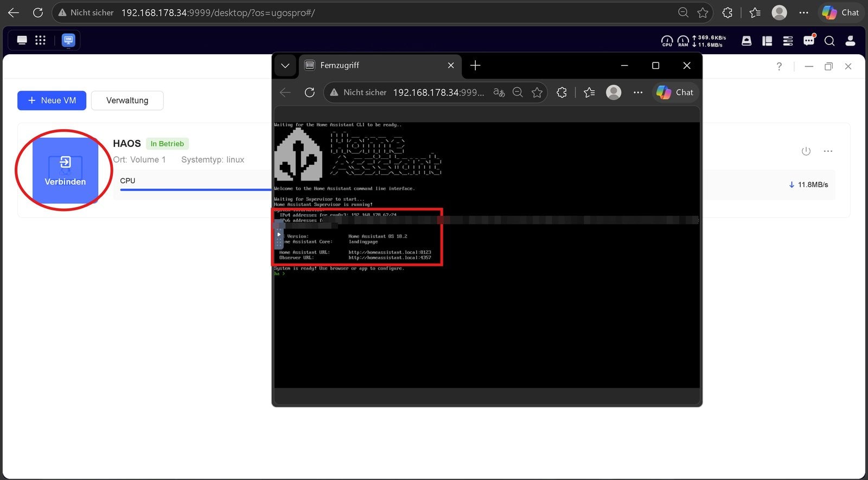The width and height of the screenshot is (868, 480).
Task: Click the Ort: Volume 1 label
Action: [x=139, y=159]
